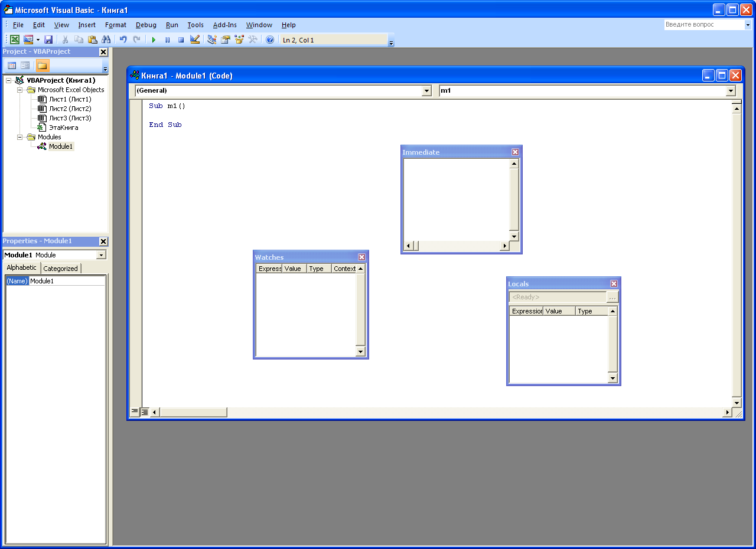Select Лист3 (Лист3) in project tree

pos(70,118)
